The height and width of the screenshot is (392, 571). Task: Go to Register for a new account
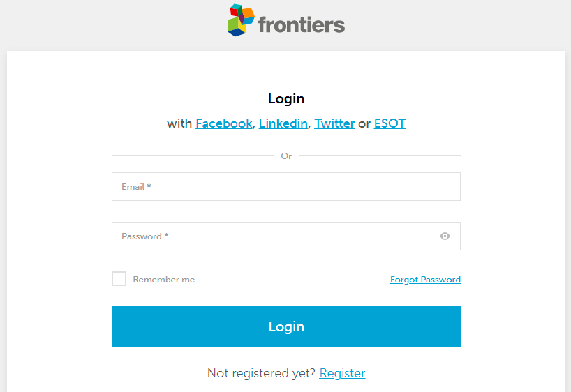coord(342,373)
